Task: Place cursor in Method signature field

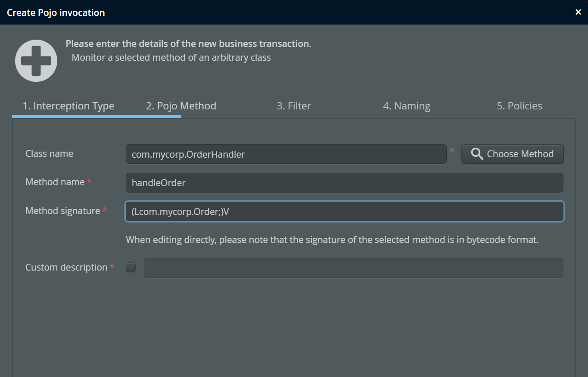Action: 344,212
